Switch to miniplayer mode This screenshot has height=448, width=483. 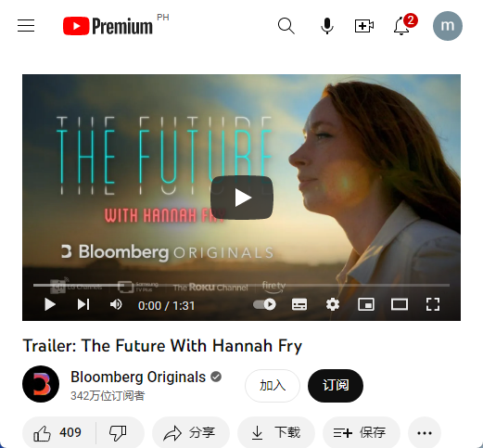[x=366, y=304]
